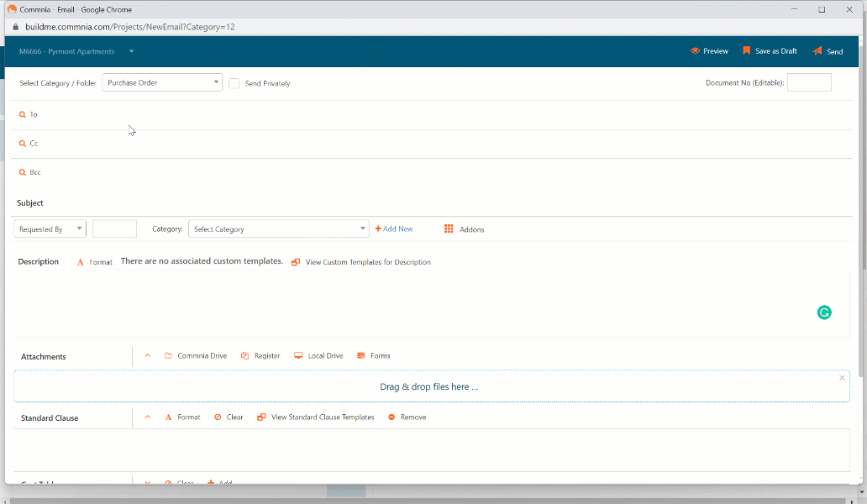Click the Local Drive label

point(325,356)
